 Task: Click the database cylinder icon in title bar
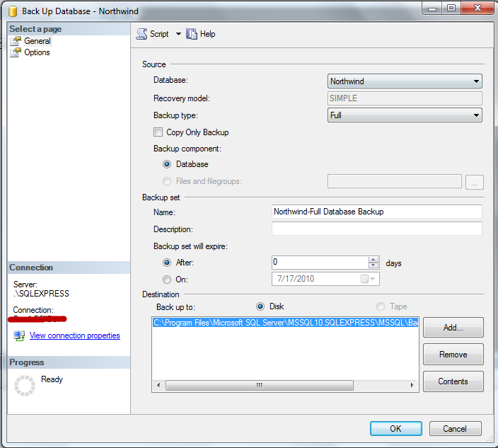(13, 11)
